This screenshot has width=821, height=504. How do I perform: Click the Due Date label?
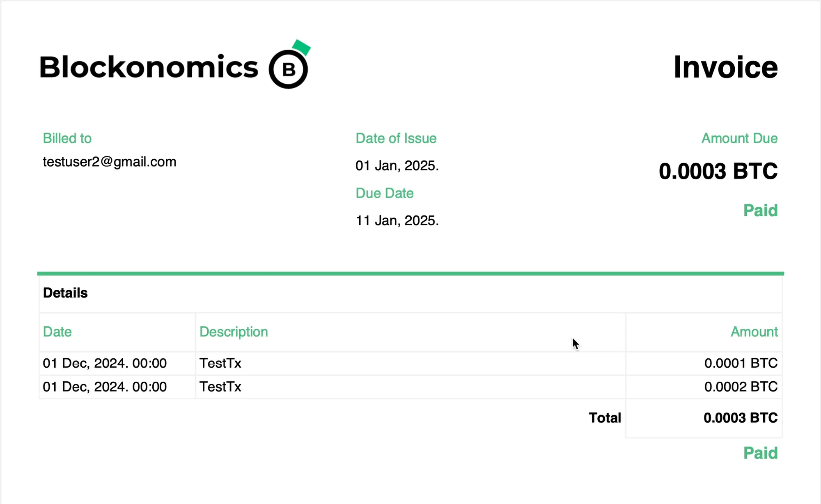click(385, 193)
